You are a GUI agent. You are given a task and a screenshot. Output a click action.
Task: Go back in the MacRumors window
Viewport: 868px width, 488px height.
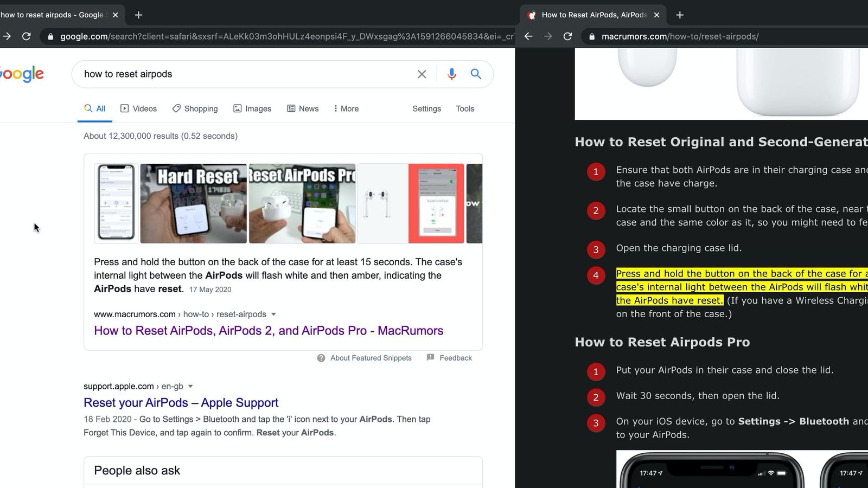[x=528, y=36]
